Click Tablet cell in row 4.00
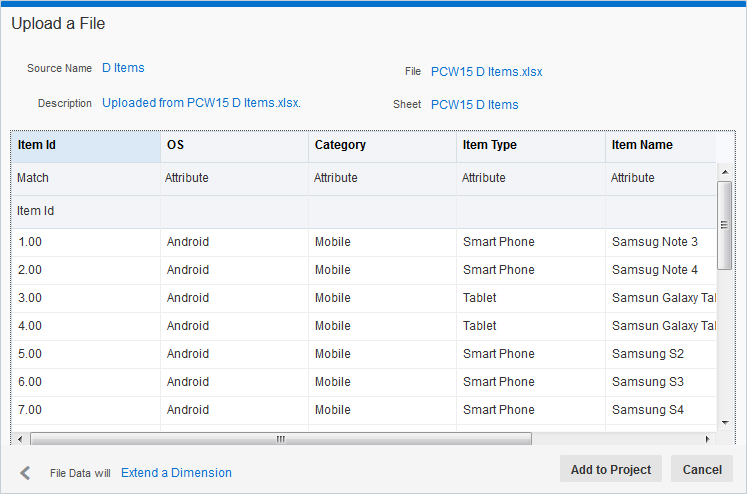The height and width of the screenshot is (494, 747). coord(531,326)
